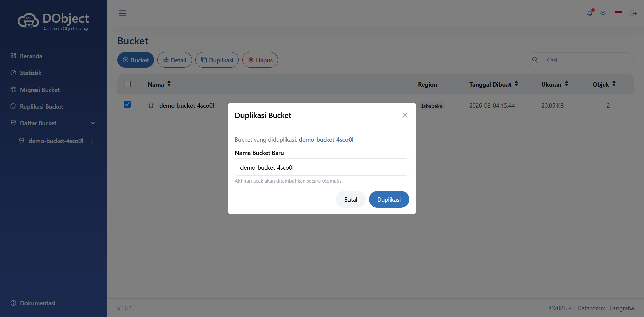Toggle the select-all checkbox in table header

coord(127,84)
